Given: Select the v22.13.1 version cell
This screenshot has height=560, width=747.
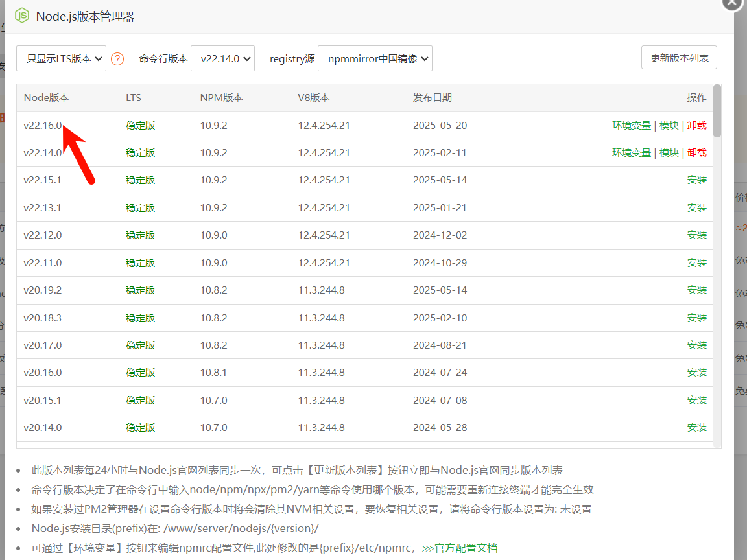Looking at the screenshot, I should point(42,207).
